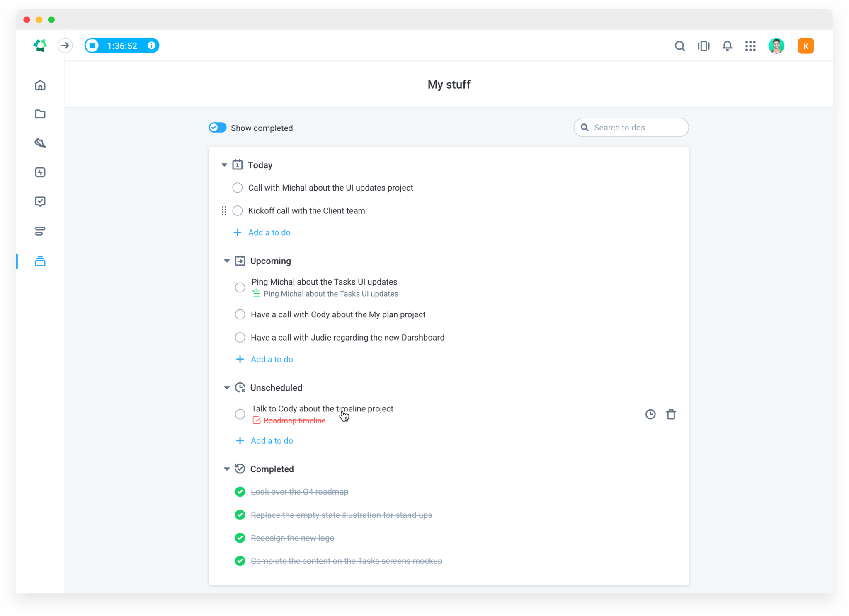Screen dimensions: 849x616
Task: Collapse the Today section
Action: coord(224,165)
